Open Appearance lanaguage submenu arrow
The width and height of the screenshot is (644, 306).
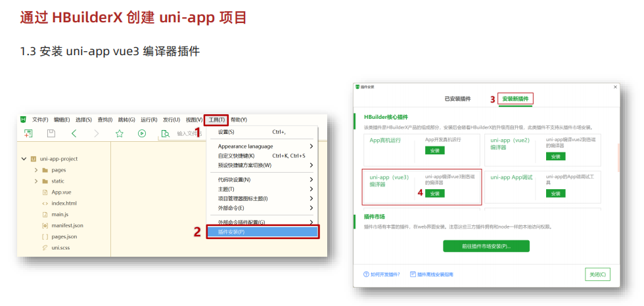point(311,146)
